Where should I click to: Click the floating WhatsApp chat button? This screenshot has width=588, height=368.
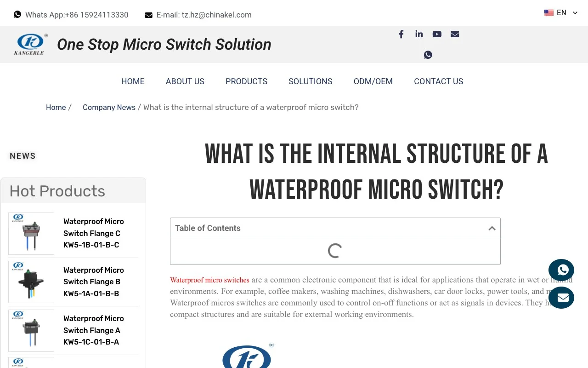(x=561, y=270)
